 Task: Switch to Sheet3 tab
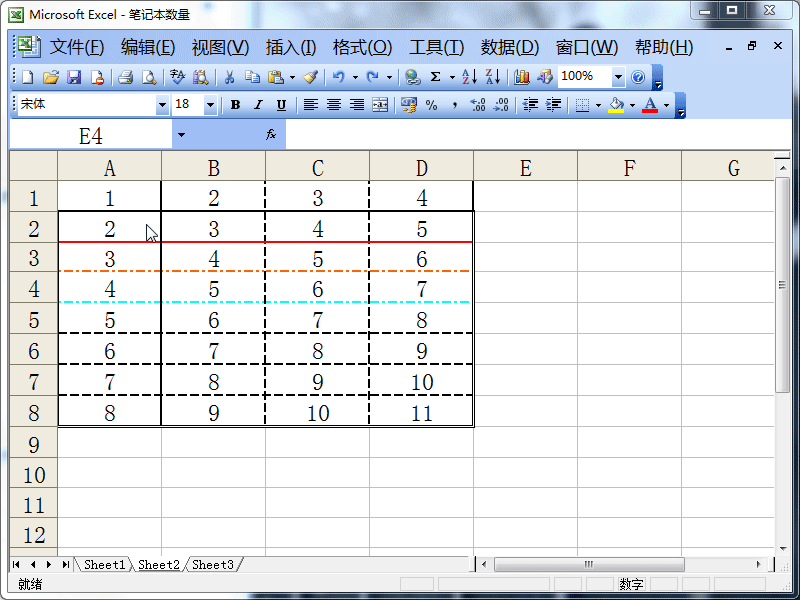pyautogui.click(x=213, y=565)
